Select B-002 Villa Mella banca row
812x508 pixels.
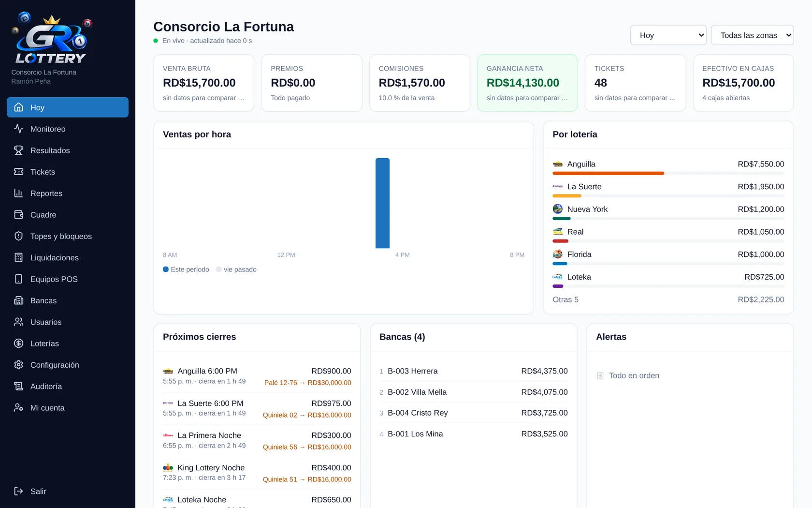tap(474, 392)
